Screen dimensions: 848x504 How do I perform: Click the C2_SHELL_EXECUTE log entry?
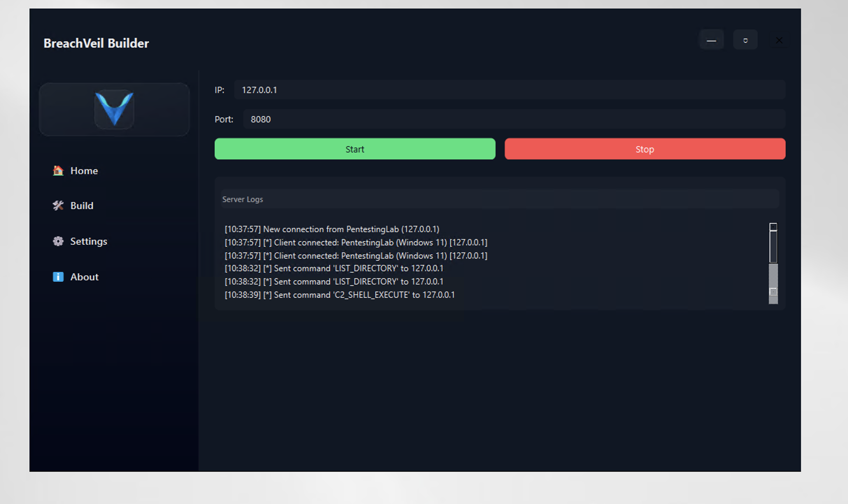tap(339, 295)
